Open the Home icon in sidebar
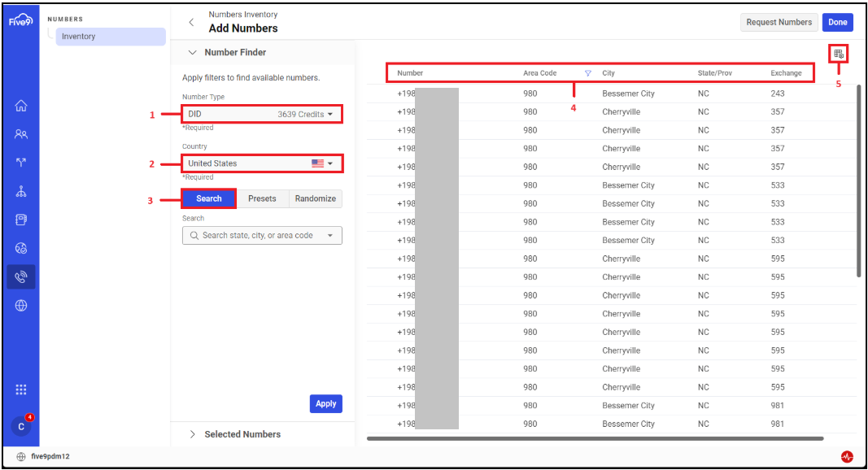The width and height of the screenshot is (868, 470). coord(21,105)
